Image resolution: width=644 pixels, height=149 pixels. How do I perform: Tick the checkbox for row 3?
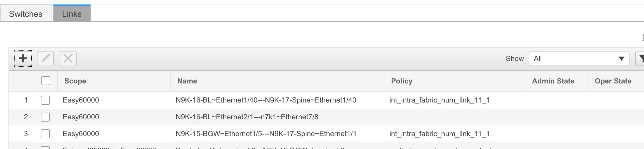tap(45, 134)
